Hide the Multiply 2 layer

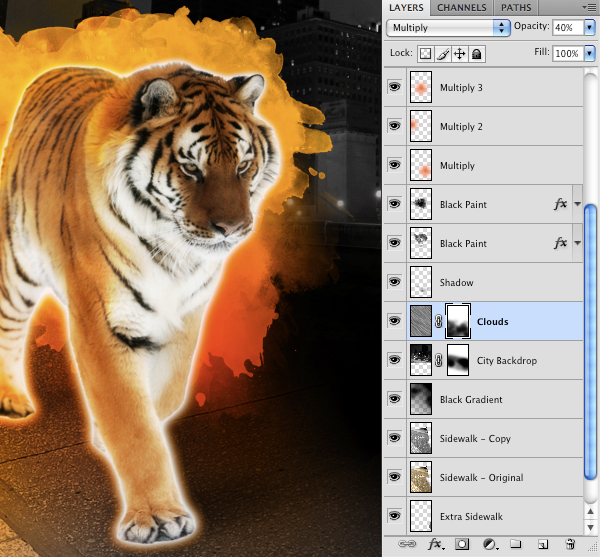(x=395, y=126)
